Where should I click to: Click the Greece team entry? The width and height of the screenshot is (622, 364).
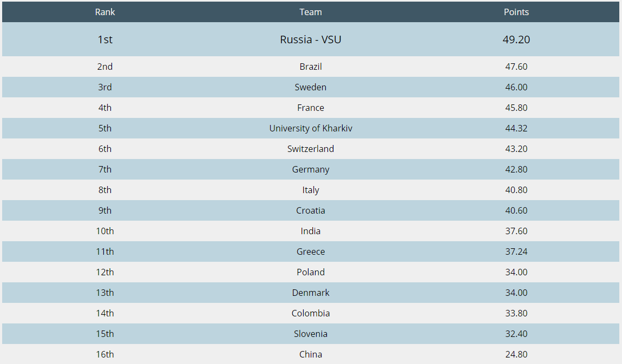tap(311, 252)
